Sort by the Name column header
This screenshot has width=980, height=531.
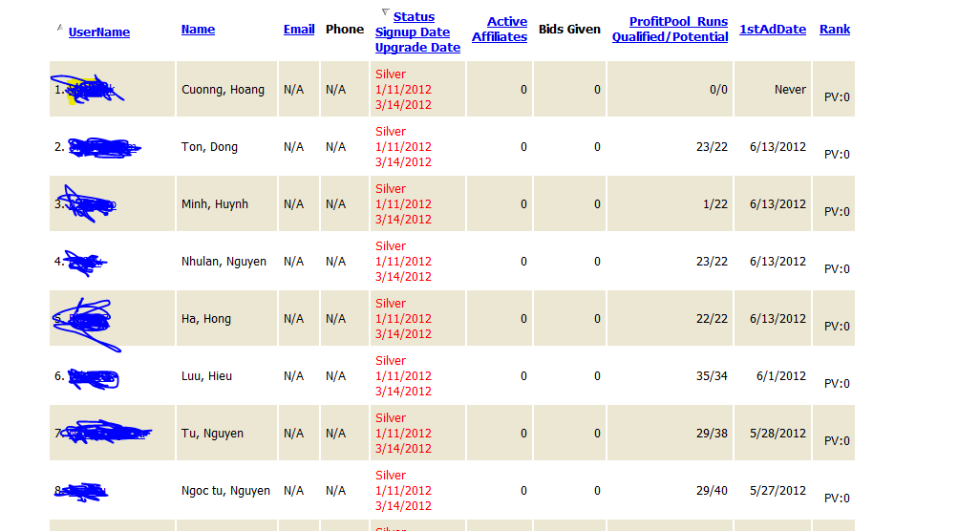198,30
